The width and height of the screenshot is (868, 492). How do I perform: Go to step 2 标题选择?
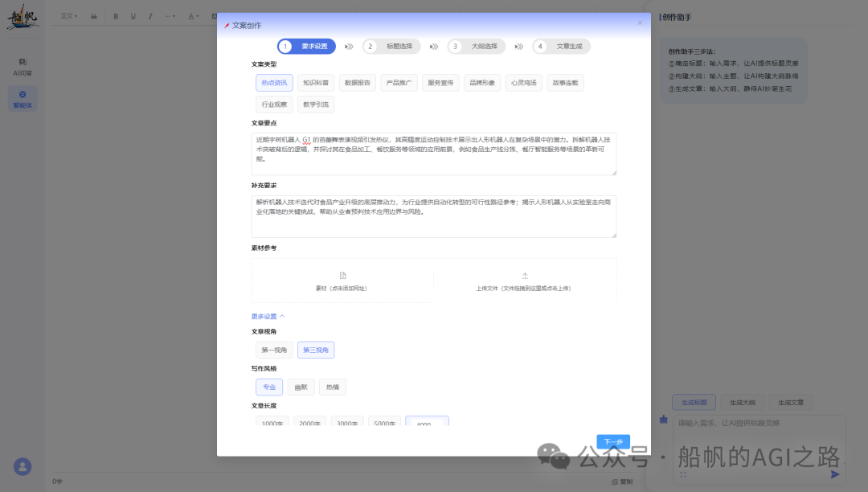point(391,47)
